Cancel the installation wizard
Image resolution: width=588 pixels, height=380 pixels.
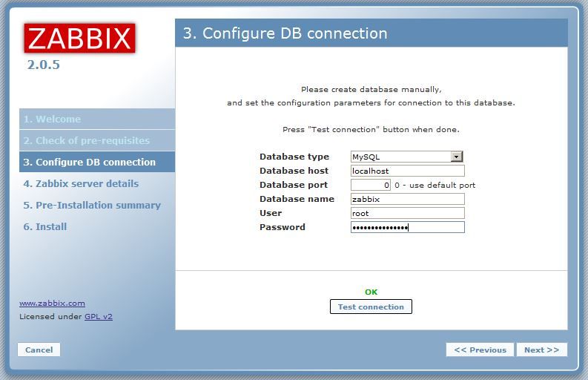(x=39, y=350)
